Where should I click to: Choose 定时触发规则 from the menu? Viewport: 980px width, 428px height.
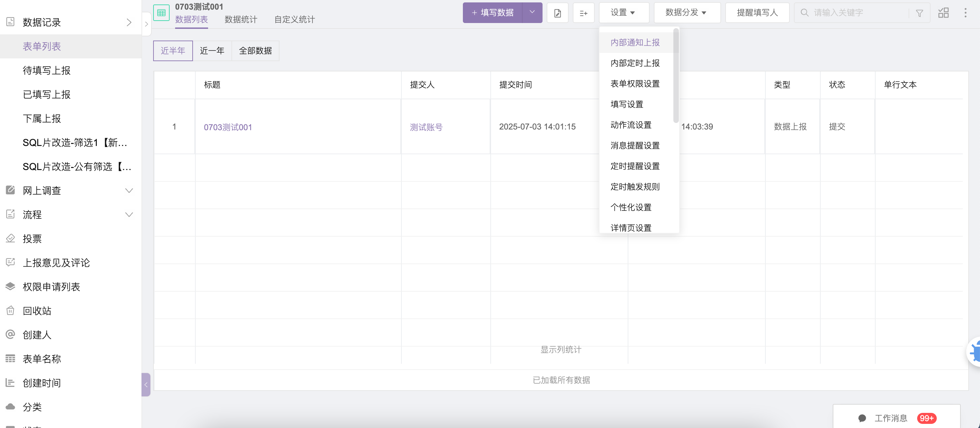(636, 187)
